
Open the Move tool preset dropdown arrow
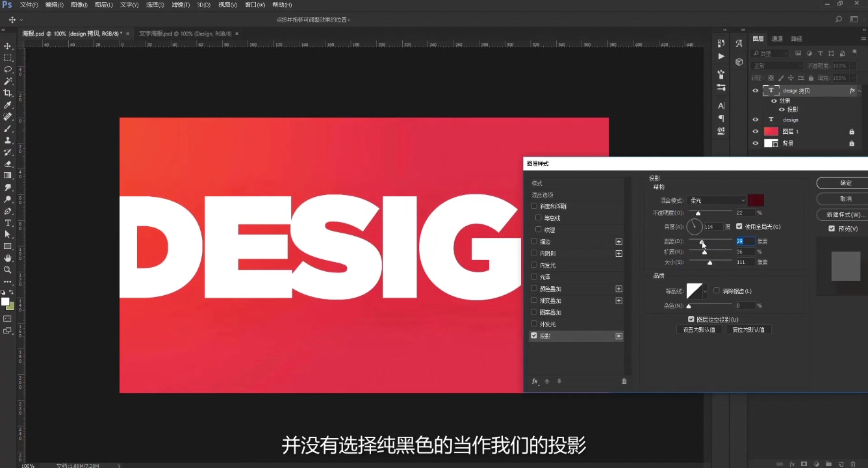click(x=21, y=20)
